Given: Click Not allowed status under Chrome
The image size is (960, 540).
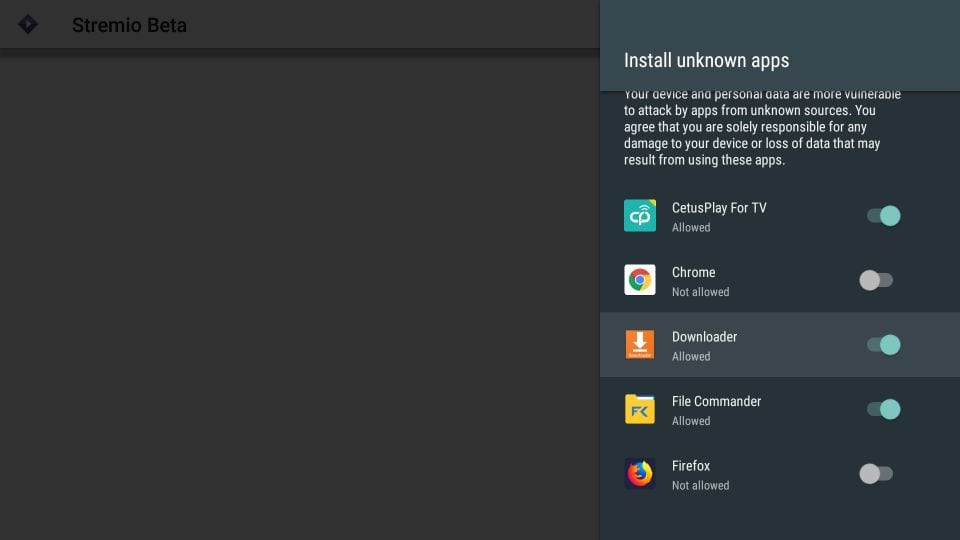Looking at the screenshot, I should click(700, 292).
